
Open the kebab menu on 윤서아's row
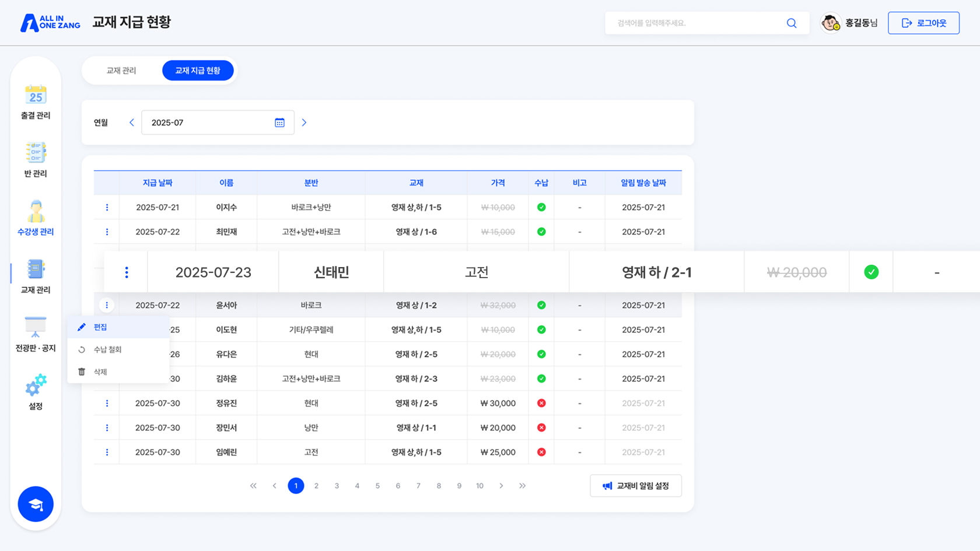107,305
